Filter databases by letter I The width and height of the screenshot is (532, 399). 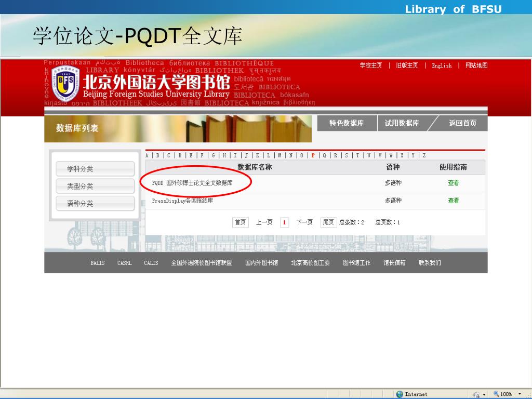point(235,155)
